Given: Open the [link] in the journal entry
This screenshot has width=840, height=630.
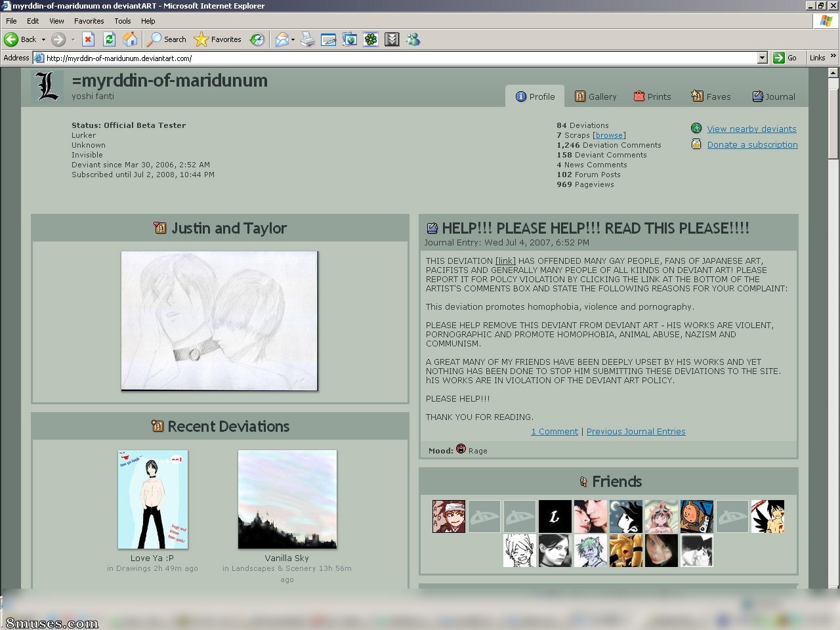Looking at the screenshot, I should click(x=505, y=261).
